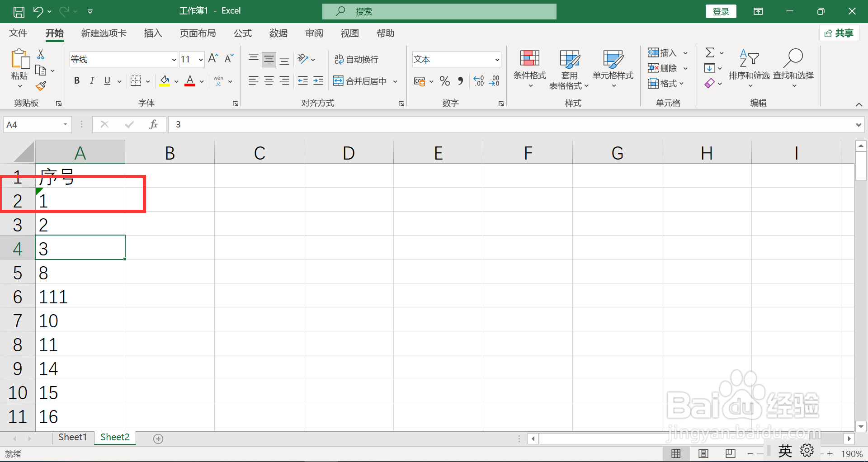Apply fill color with the paint bucket
The height and width of the screenshot is (462, 868).
click(165, 81)
